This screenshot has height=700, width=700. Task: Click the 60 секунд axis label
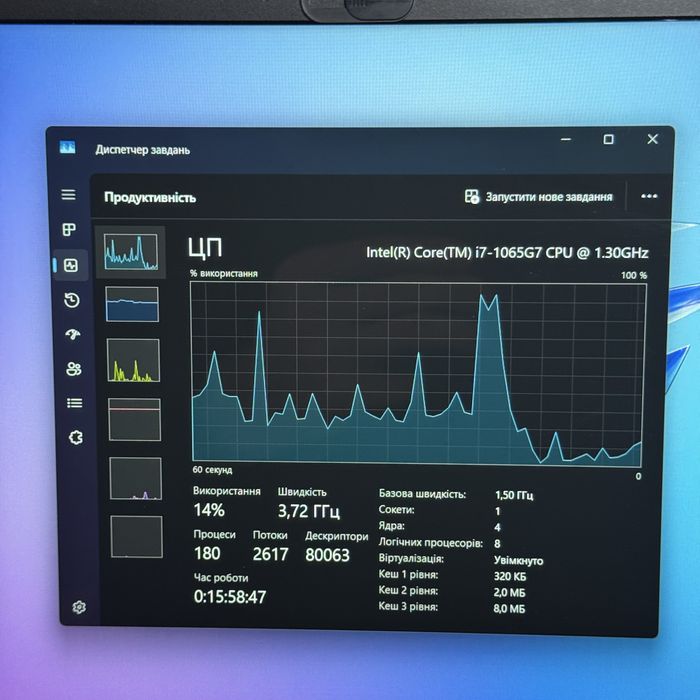click(x=212, y=470)
